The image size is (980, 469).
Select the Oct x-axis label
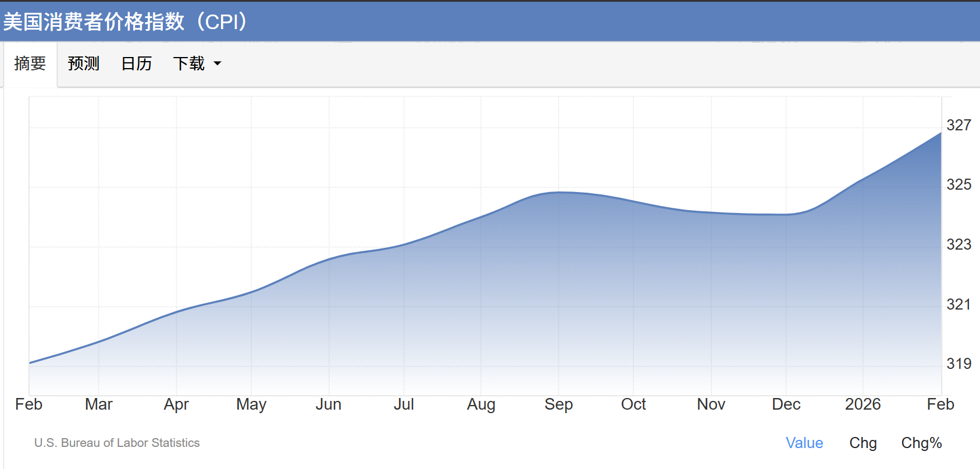click(633, 404)
